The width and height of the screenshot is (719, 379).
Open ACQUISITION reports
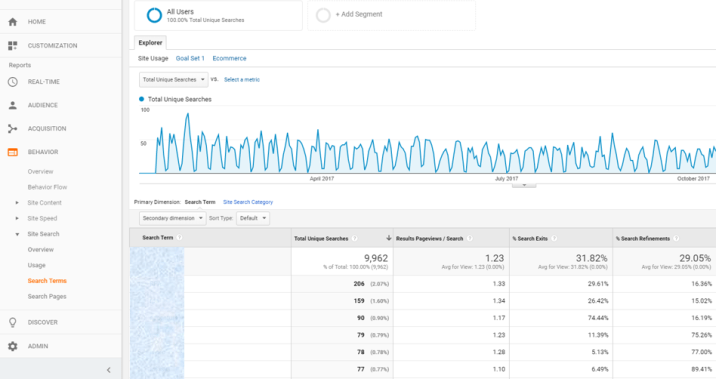click(x=47, y=128)
